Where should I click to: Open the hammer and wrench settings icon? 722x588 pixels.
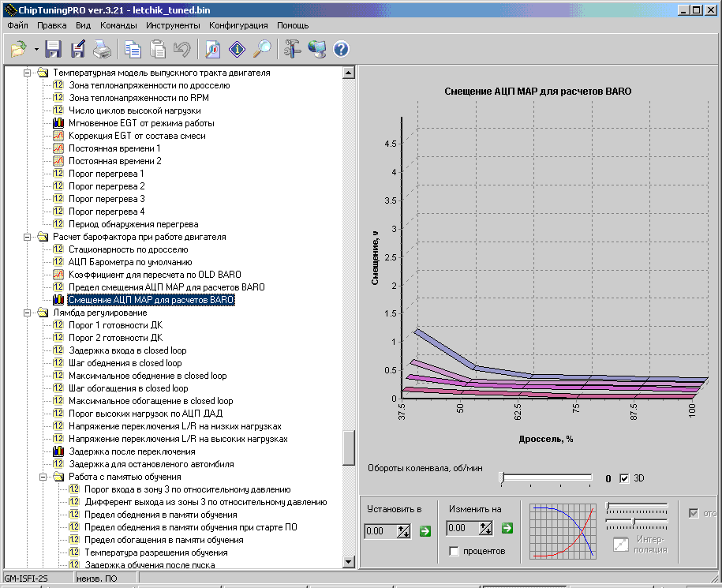(293, 50)
